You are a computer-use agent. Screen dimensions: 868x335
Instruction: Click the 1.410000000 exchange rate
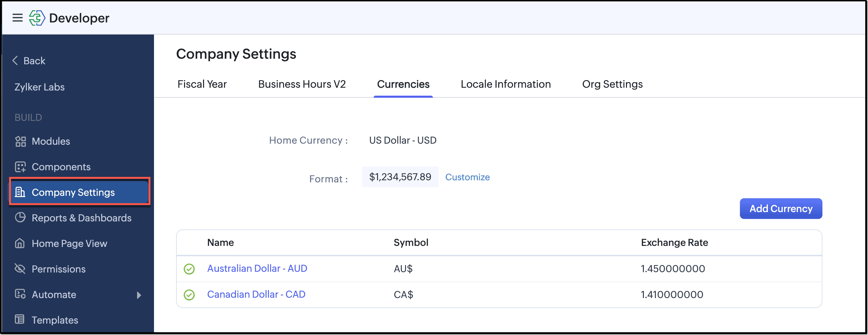672,295
